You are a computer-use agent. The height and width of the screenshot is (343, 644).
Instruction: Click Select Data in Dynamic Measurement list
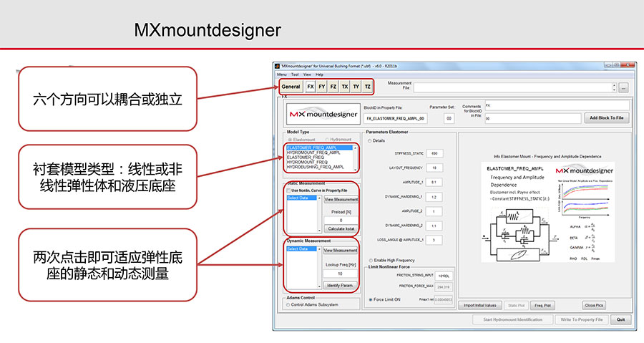pyautogui.click(x=302, y=249)
